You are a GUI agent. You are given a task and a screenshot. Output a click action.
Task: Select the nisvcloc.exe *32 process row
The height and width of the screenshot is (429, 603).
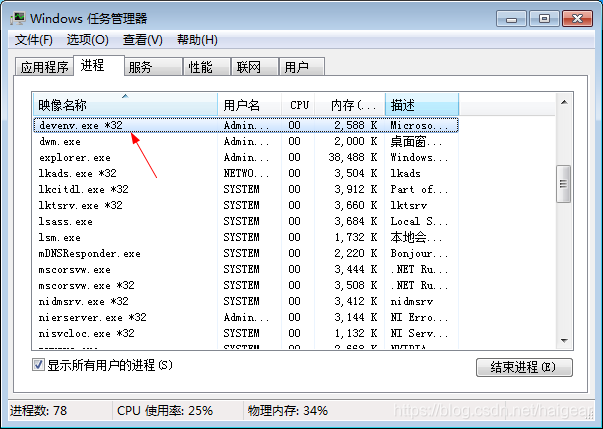(246, 333)
